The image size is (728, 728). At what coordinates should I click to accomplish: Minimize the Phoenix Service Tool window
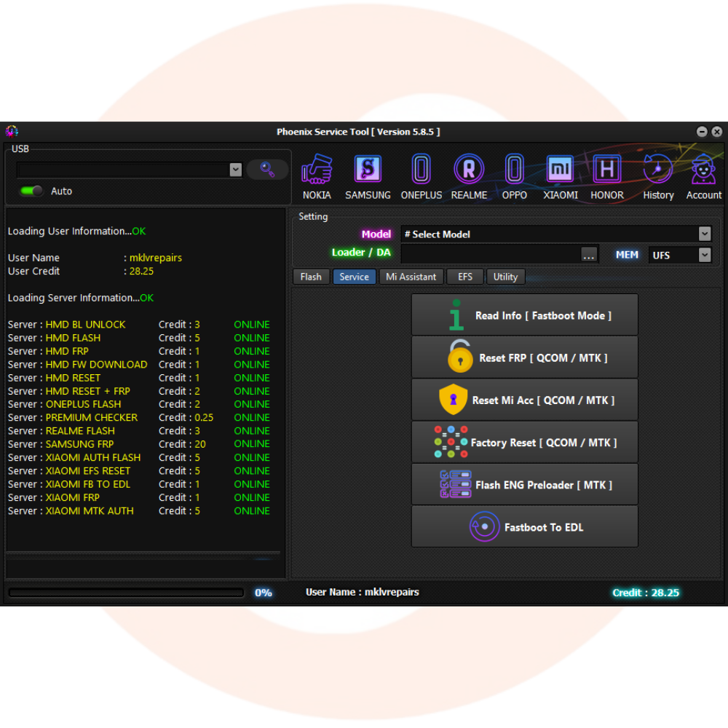click(x=702, y=132)
